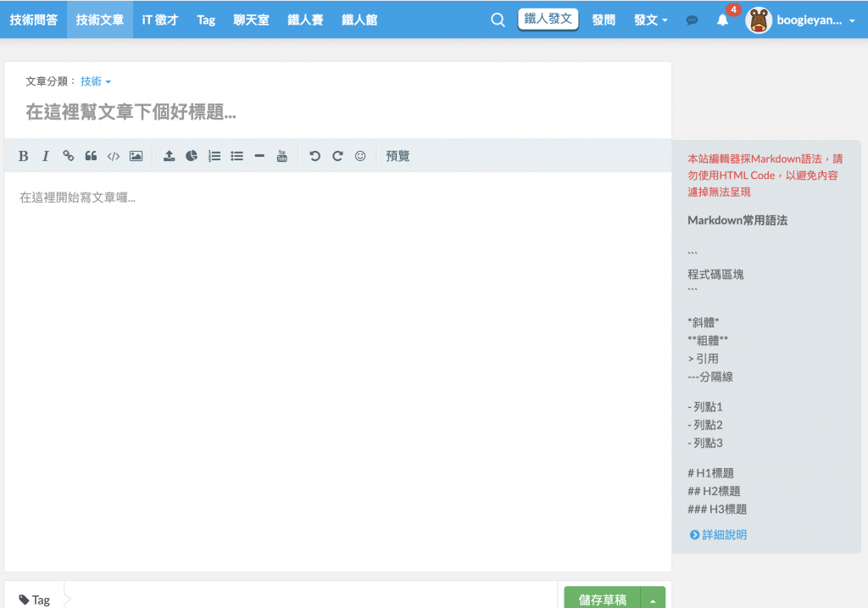Click the 鐵人發文 button
The width and height of the screenshot is (868, 608).
548,19
